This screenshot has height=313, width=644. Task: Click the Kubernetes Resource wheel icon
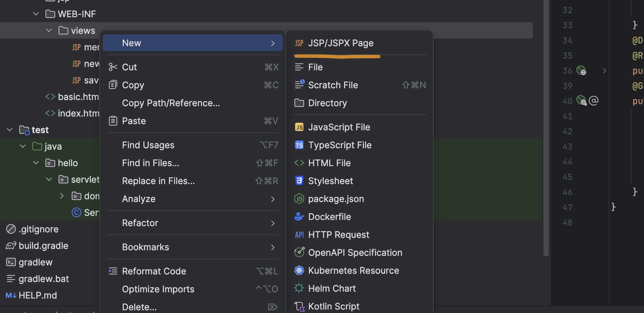[x=299, y=271]
